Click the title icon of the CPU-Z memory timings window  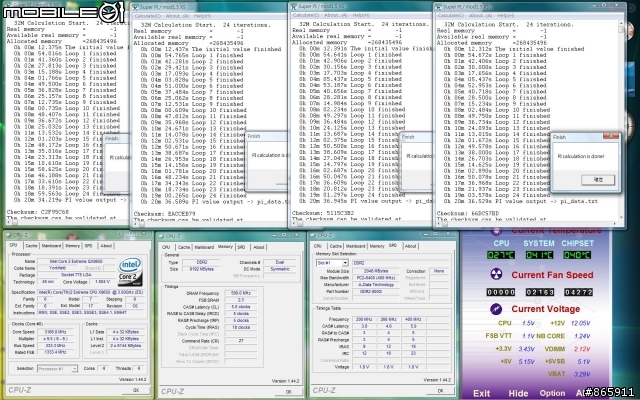click(162, 236)
